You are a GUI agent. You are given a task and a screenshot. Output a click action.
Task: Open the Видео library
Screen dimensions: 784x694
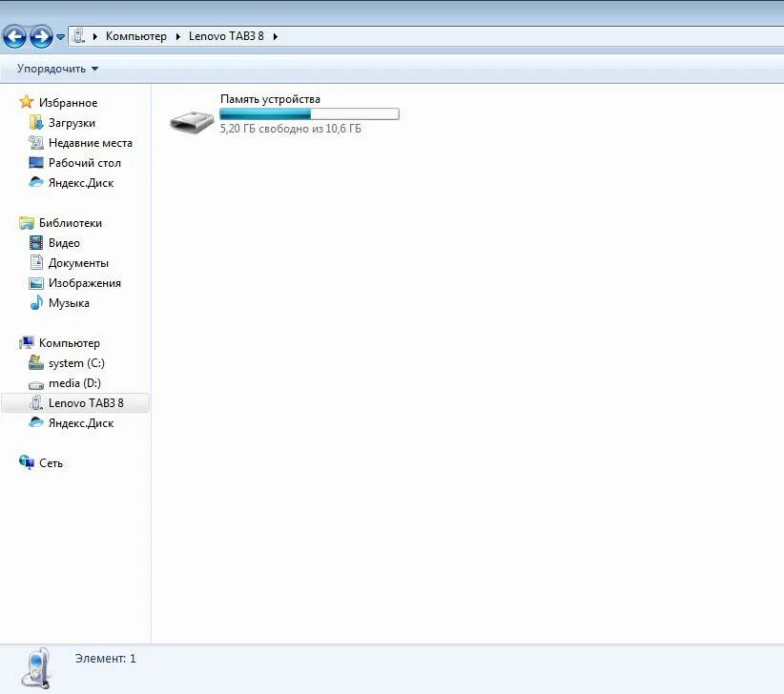pyautogui.click(x=64, y=243)
